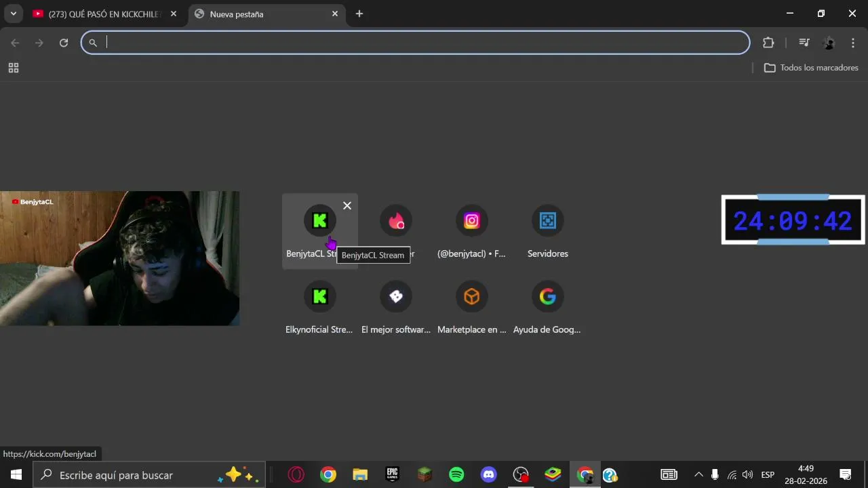Open Google Chrome from taskbar
Viewport: 868px width, 488px height.
pyautogui.click(x=328, y=474)
